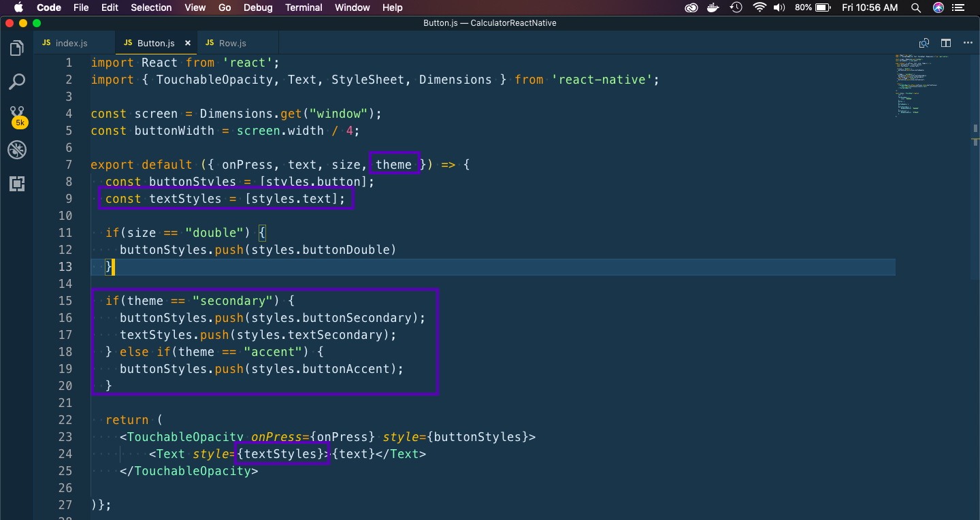The image size is (980, 520).
Task: Click line number 13 in the gutter
Action: tap(65, 267)
